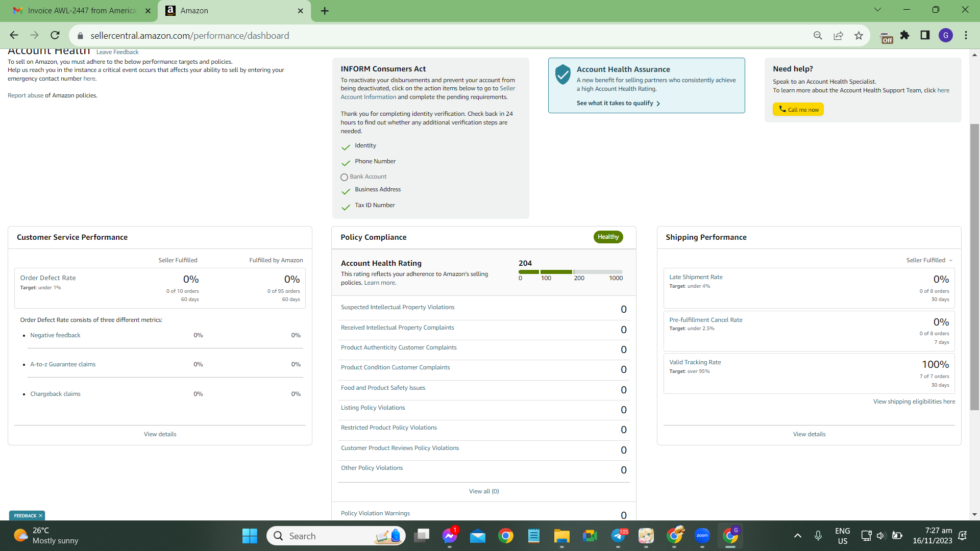The width and height of the screenshot is (980, 551).
Task: Open Seller Account Information link
Action: [x=428, y=92]
